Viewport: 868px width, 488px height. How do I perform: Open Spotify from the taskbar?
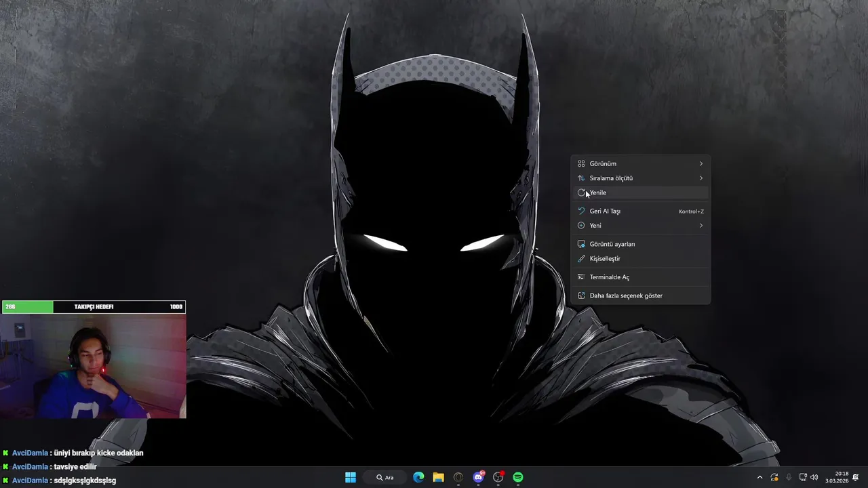point(518,477)
